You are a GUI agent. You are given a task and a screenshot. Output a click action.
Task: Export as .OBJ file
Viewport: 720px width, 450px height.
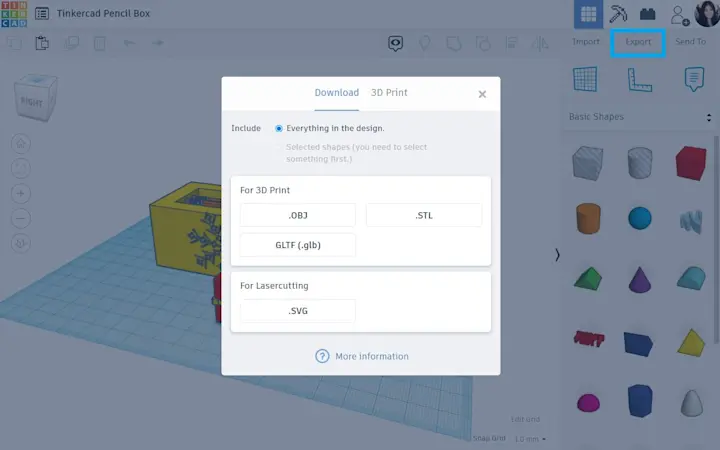coord(298,215)
